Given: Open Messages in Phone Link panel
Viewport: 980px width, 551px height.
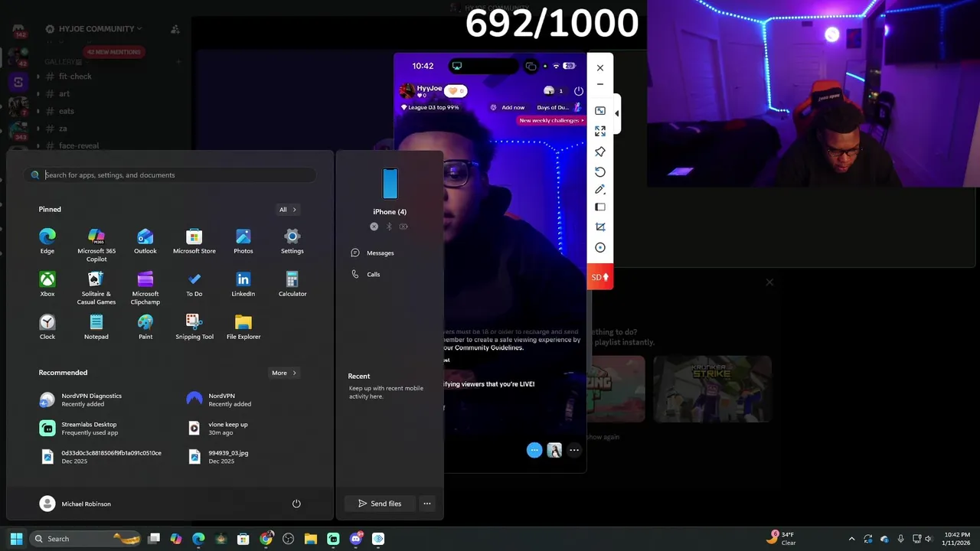Looking at the screenshot, I should click(373, 253).
